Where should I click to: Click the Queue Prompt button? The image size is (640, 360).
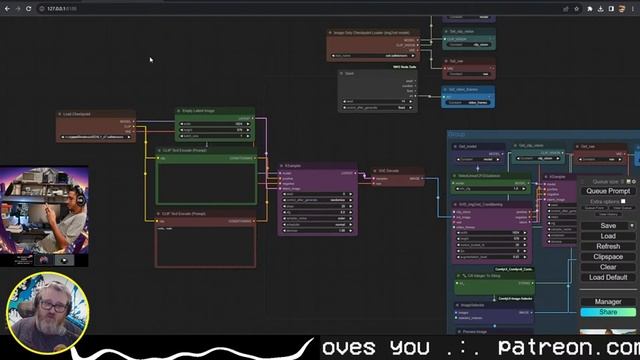[x=608, y=191]
